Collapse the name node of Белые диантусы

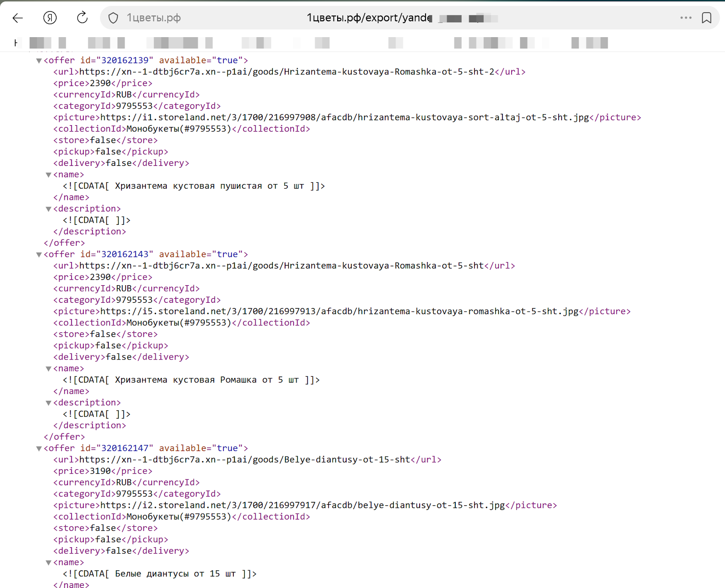point(48,563)
